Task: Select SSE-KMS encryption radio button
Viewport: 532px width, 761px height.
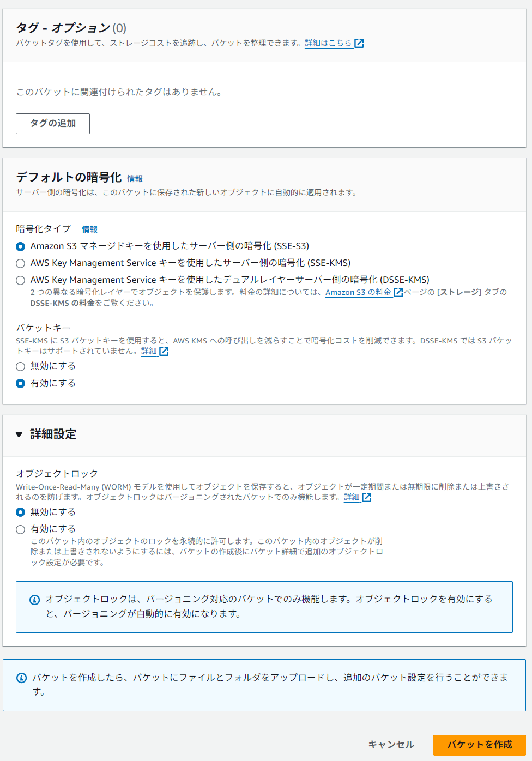Action: (x=21, y=263)
